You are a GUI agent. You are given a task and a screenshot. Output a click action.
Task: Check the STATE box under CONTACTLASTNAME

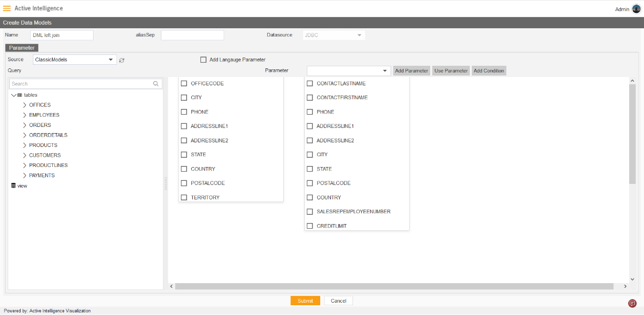click(310, 169)
